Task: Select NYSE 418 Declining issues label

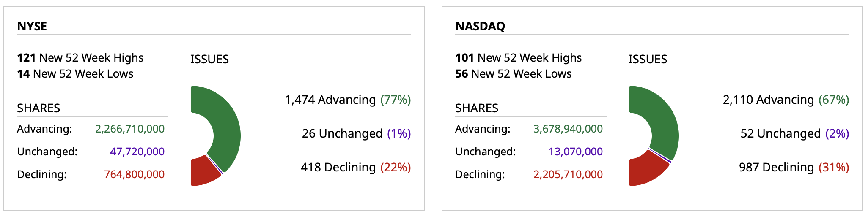Action: click(x=356, y=168)
